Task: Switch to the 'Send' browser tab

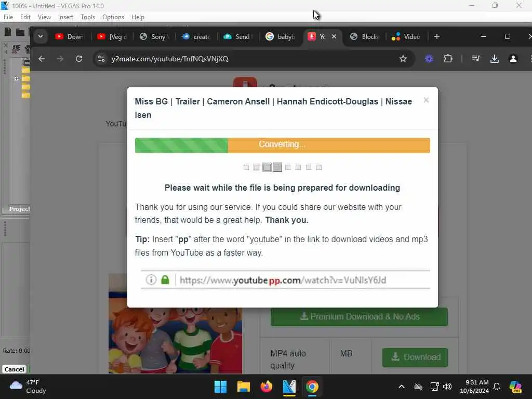Action: 238,37
